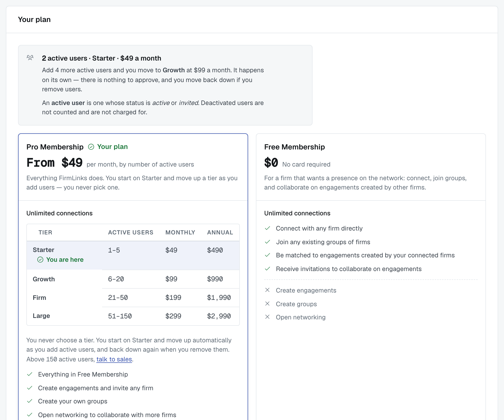Click the From $49 price heading
This screenshot has height=420, width=504.
coord(54,162)
